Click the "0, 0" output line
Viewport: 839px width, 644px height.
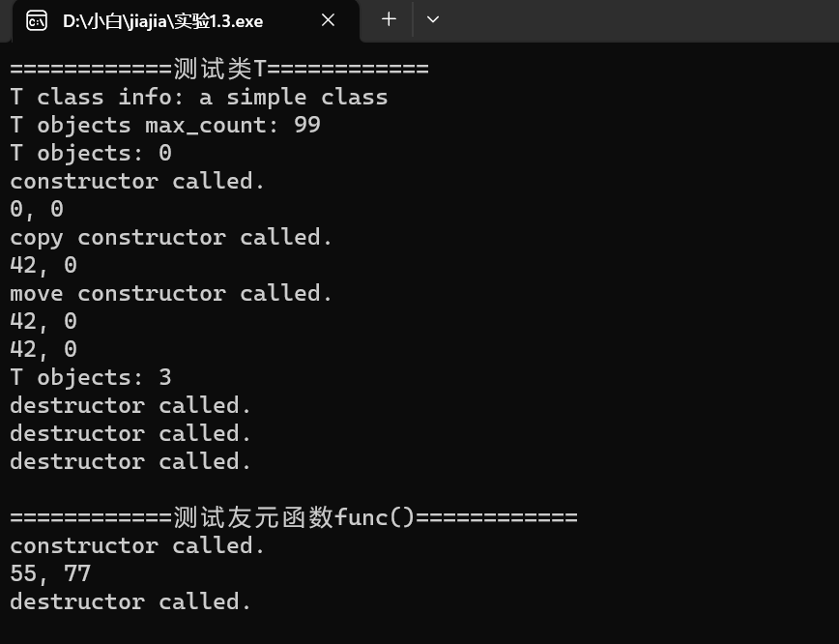pos(37,209)
